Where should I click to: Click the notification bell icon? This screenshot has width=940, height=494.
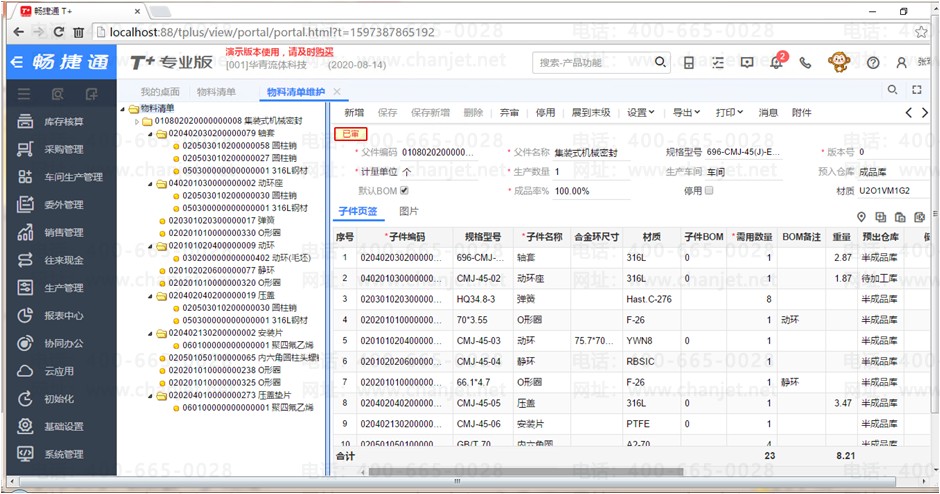click(x=776, y=62)
